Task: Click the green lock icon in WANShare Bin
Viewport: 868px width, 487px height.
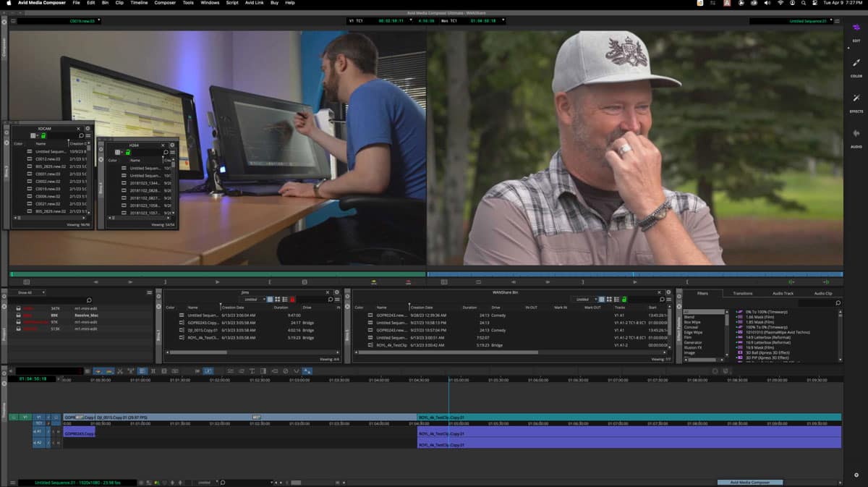Action: (623, 299)
